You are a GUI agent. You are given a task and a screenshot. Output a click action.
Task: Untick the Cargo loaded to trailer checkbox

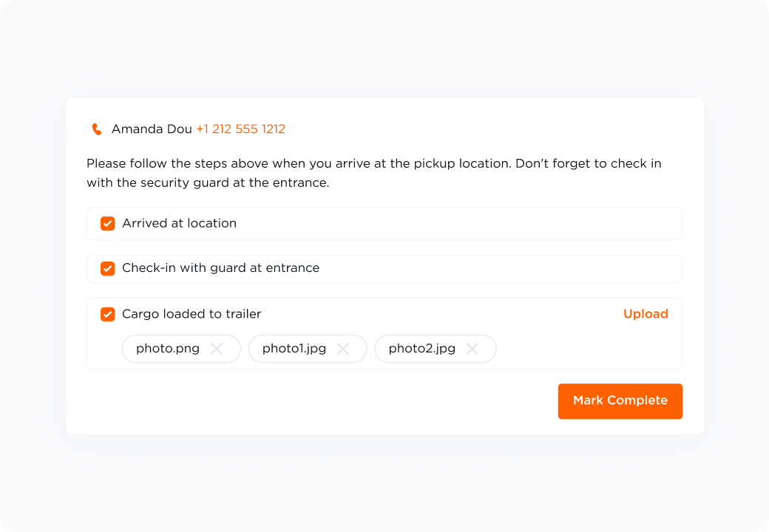pos(108,315)
